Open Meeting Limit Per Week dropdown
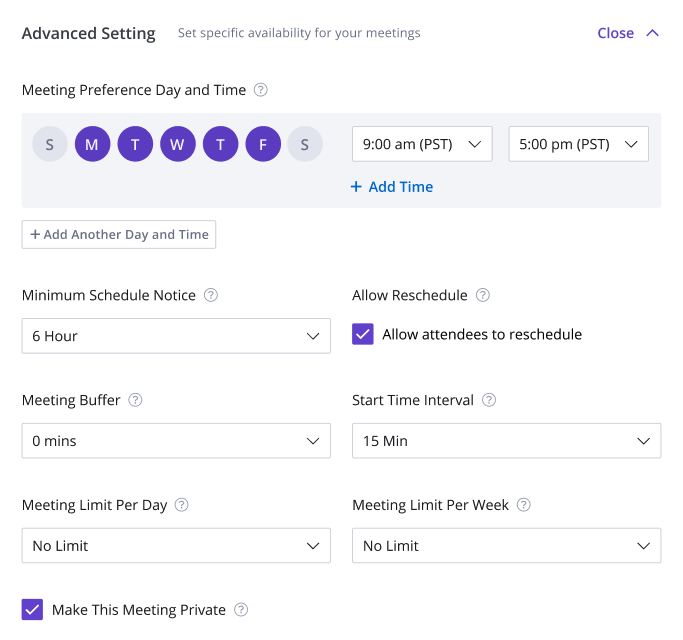 506,546
